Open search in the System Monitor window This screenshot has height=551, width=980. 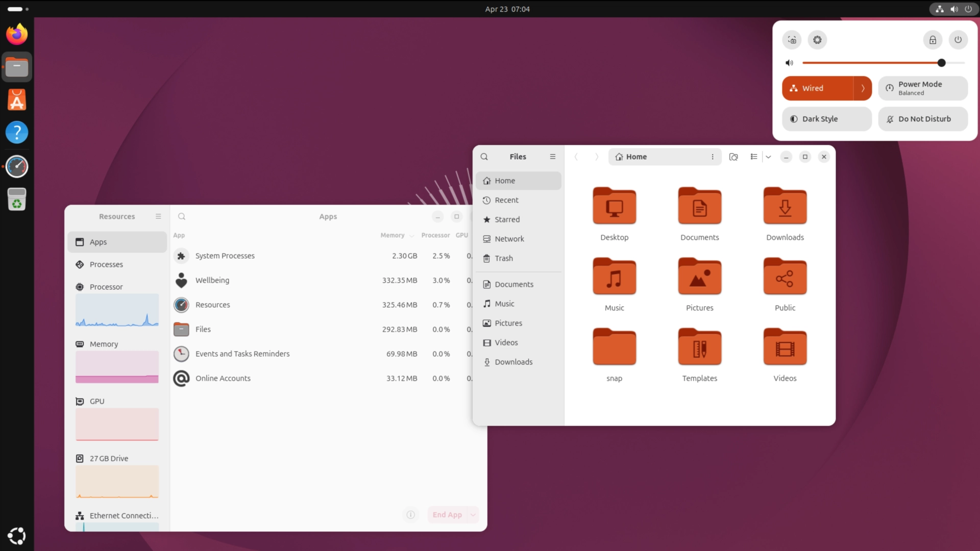click(x=182, y=216)
